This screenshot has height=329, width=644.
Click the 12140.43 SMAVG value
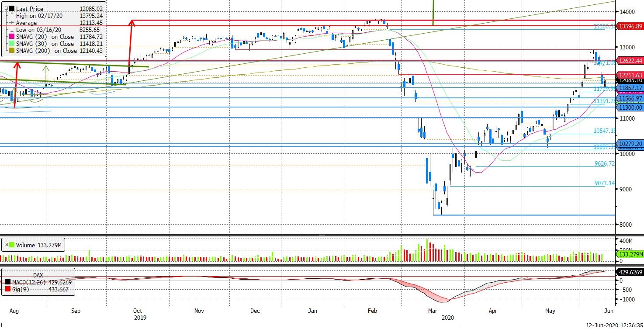(92, 51)
